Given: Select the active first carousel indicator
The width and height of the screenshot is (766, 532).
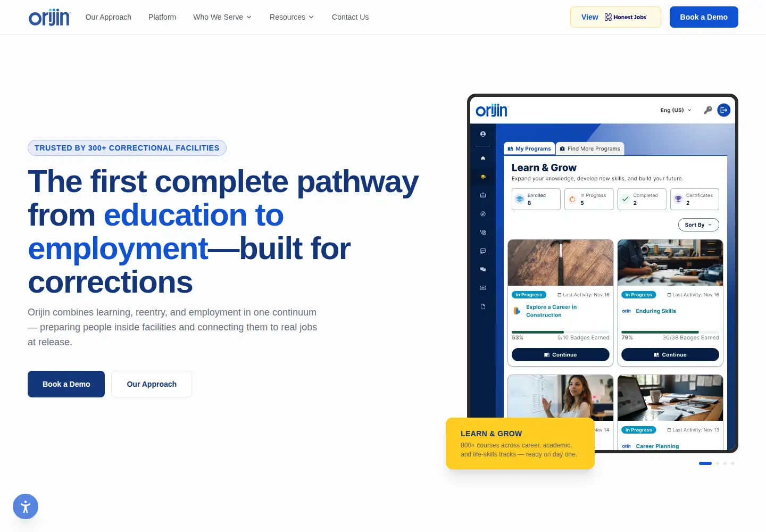Looking at the screenshot, I should [x=705, y=463].
